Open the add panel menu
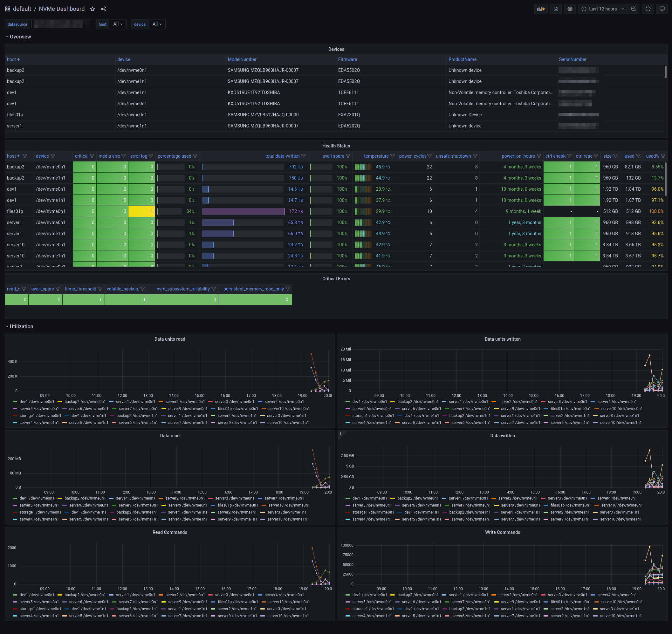Image resolution: width=672 pixels, height=634 pixels. [541, 9]
